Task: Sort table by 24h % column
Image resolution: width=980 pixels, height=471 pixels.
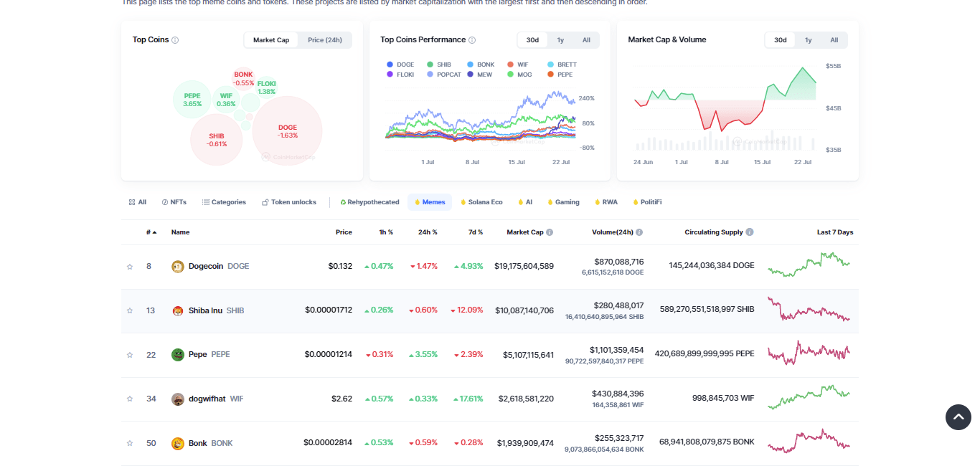Action: coord(428,232)
